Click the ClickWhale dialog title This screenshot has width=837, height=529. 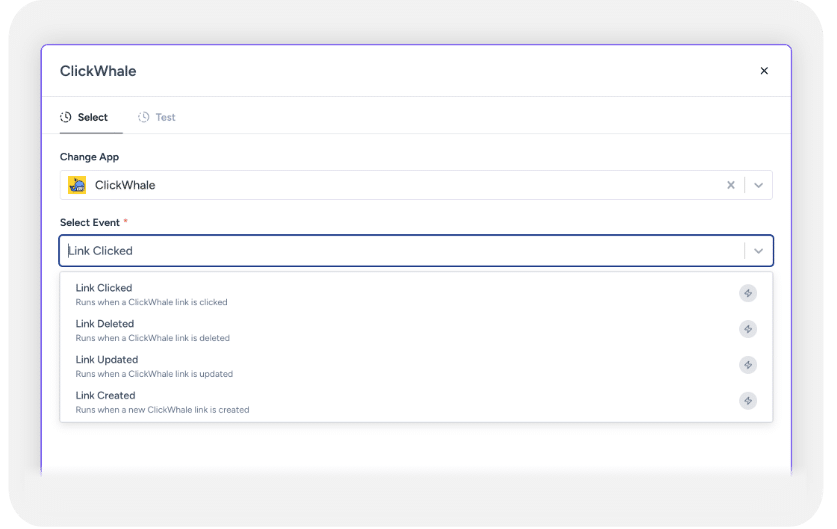pos(98,71)
